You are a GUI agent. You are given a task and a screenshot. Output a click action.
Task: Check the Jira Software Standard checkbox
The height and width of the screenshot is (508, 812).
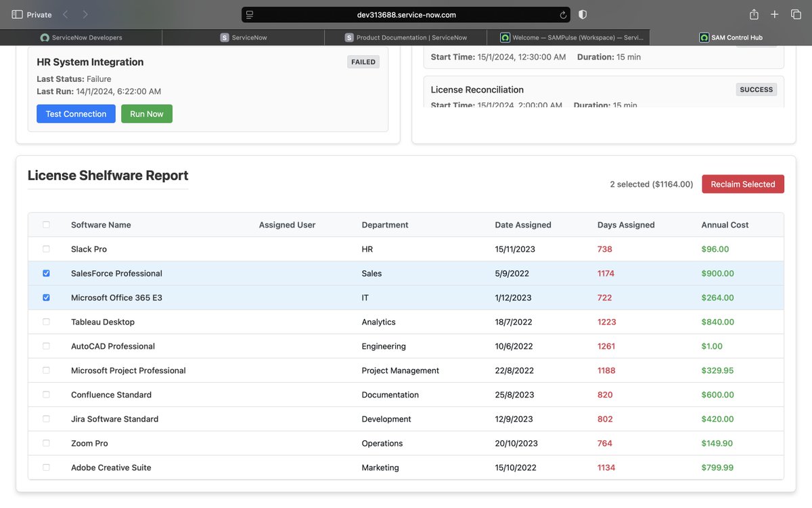click(46, 419)
